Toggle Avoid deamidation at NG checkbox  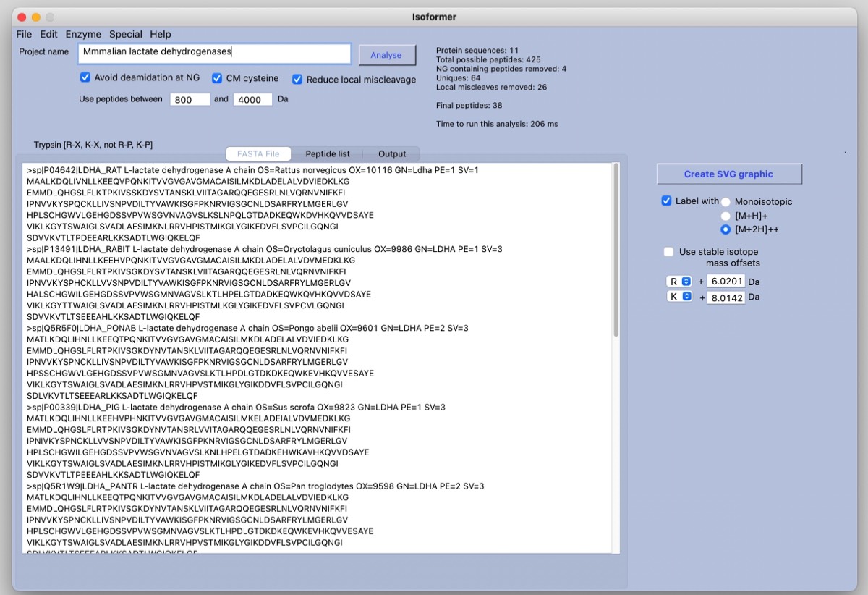[85, 77]
